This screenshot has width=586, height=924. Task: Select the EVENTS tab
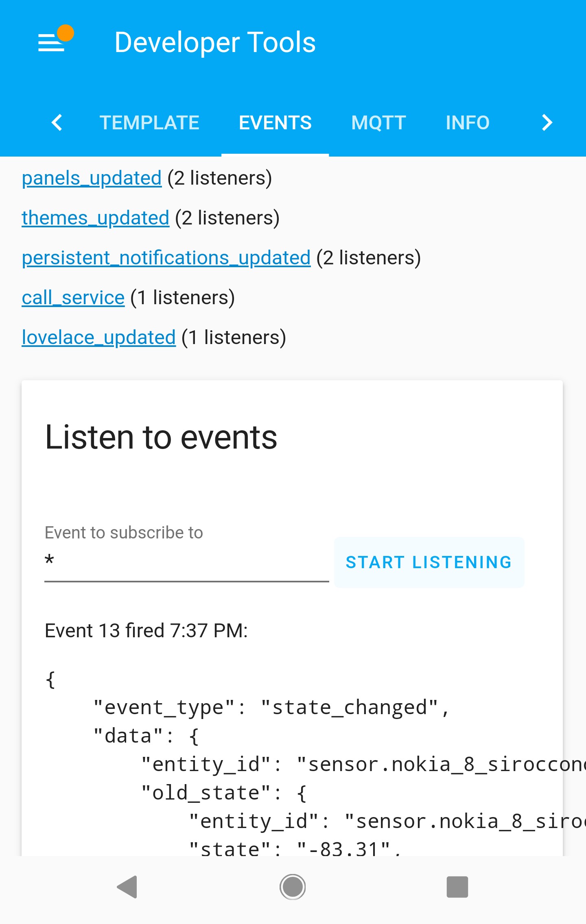(x=275, y=122)
